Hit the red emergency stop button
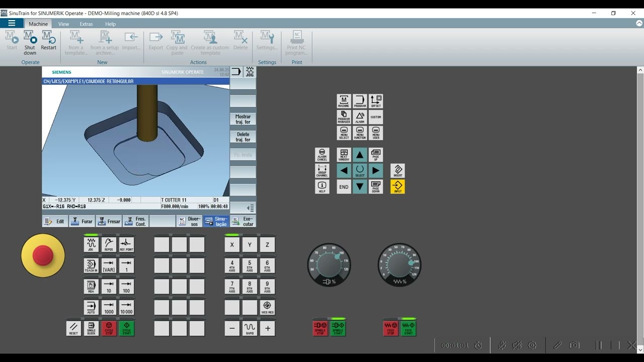 [43, 255]
